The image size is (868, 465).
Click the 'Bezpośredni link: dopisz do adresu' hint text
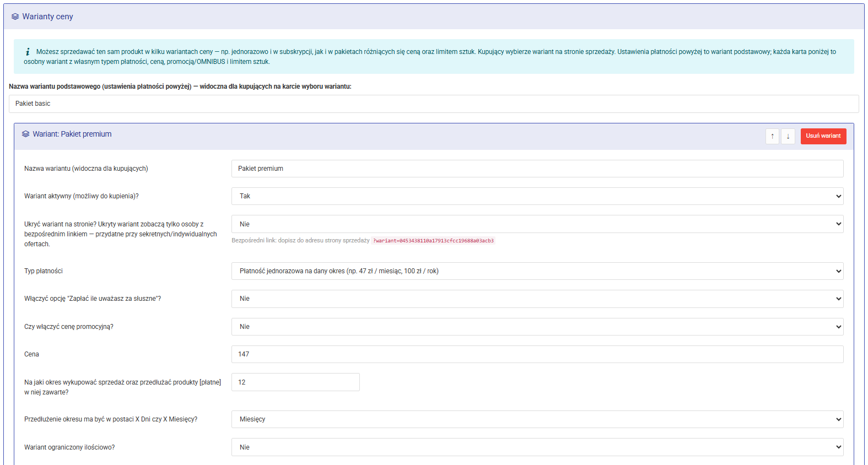coord(300,241)
